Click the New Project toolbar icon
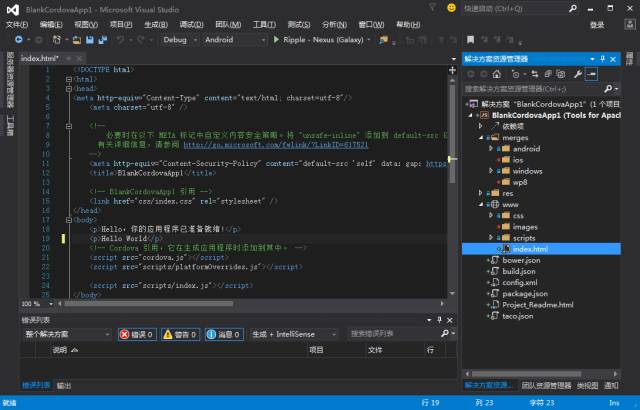The height and width of the screenshot is (410, 640). click(x=57, y=40)
